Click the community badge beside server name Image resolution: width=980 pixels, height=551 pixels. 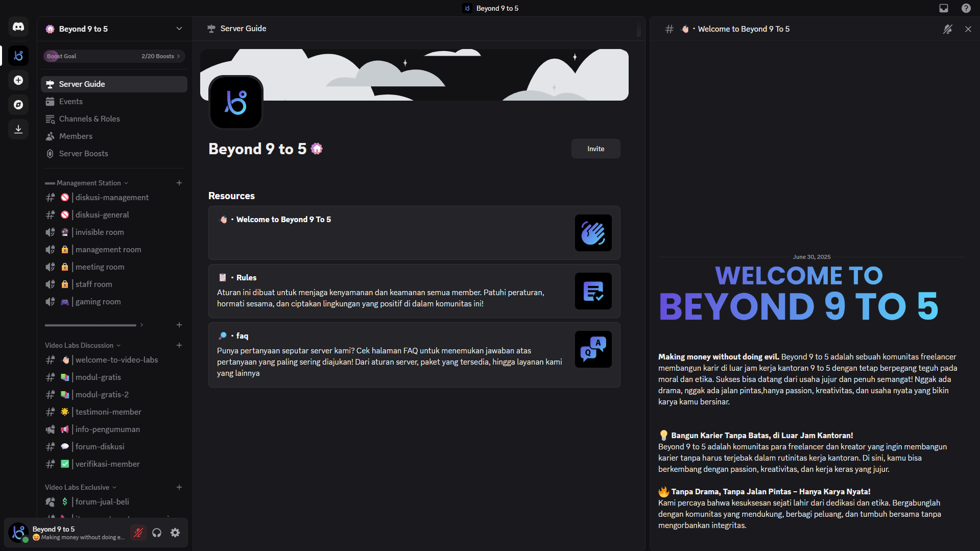(x=317, y=149)
